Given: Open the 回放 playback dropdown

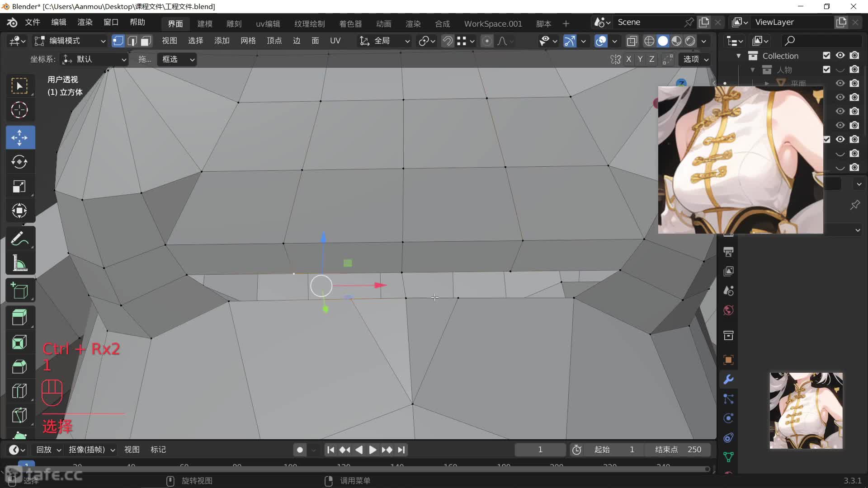Looking at the screenshot, I should point(48,450).
